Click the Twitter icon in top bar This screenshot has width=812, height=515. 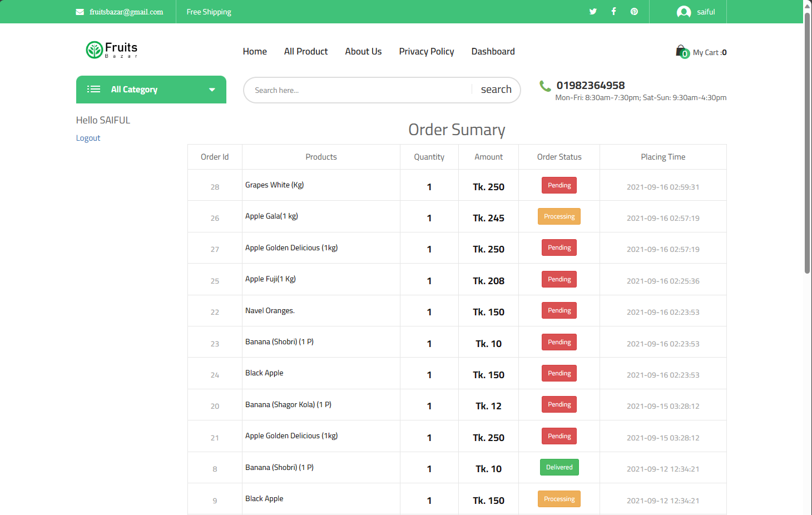[x=593, y=12]
